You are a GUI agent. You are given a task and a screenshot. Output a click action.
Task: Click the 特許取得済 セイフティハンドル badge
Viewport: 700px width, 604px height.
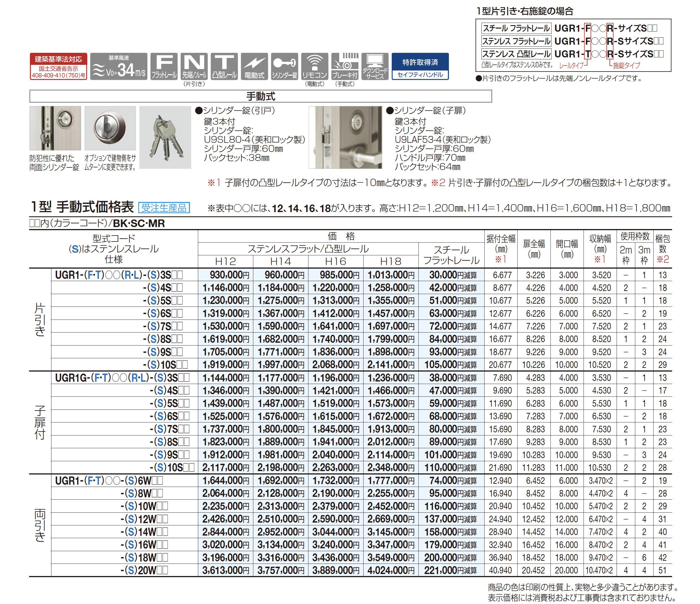coord(420,66)
